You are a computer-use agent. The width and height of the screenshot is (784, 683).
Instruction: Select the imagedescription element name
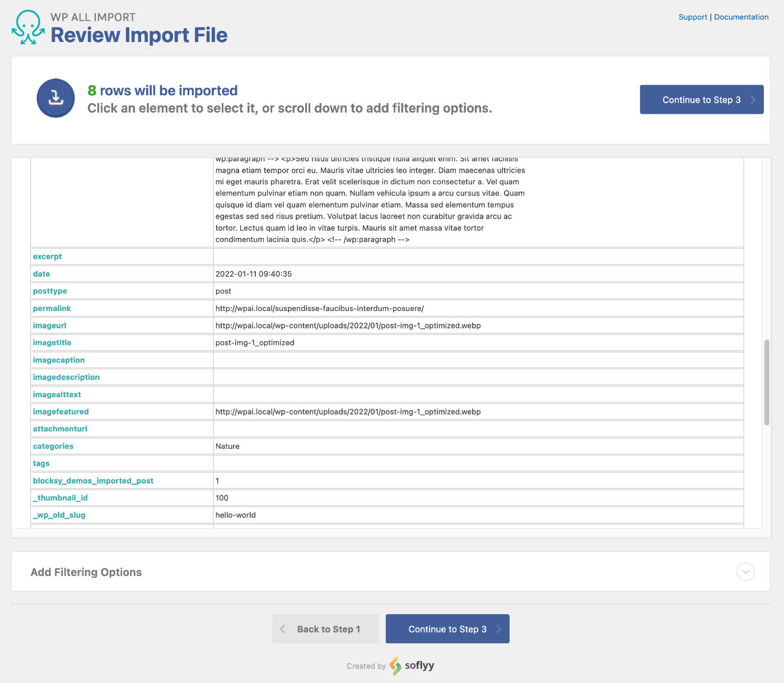(x=66, y=378)
